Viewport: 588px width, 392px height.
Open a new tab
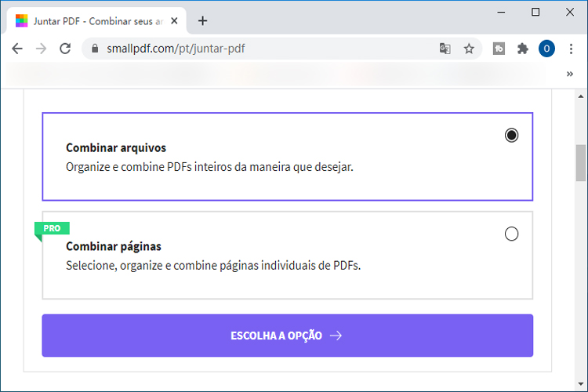pyautogui.click(x=202, y=21)
